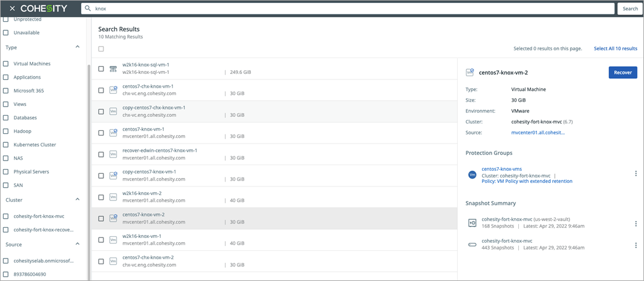Check the cohesityselab.onmicrosof... source filter
The image size is (644, 281).
pos(6,261)
